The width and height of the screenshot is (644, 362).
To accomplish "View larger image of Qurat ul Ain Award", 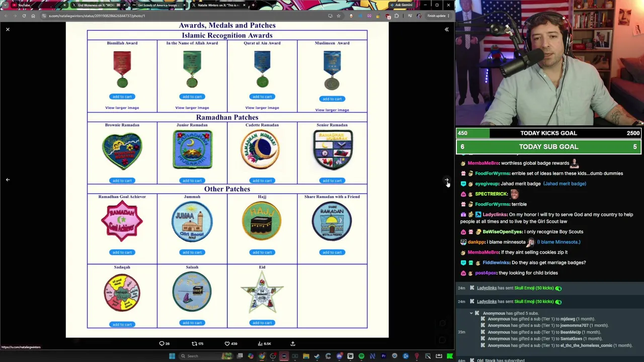I will pyautogui.click(x=262, y=108).
